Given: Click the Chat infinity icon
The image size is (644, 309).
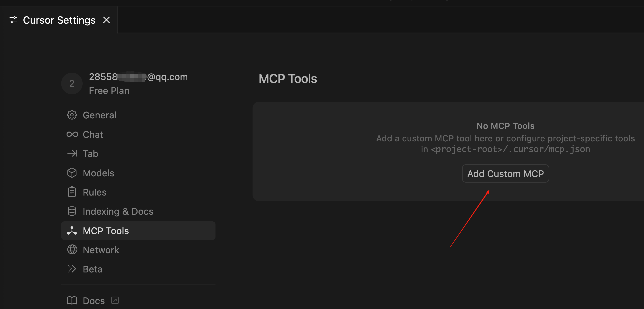Looking at the screenshot, I should [x=72, y=134].
